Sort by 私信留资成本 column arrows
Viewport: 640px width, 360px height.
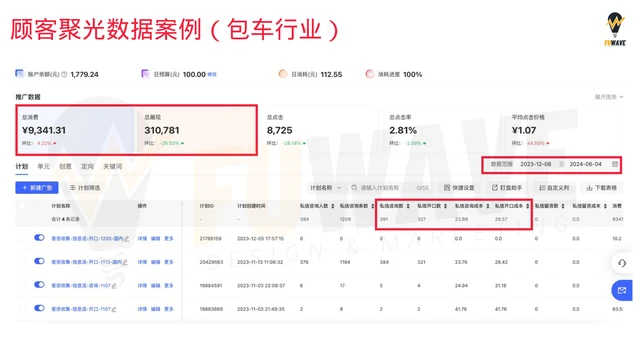point(605,206)
